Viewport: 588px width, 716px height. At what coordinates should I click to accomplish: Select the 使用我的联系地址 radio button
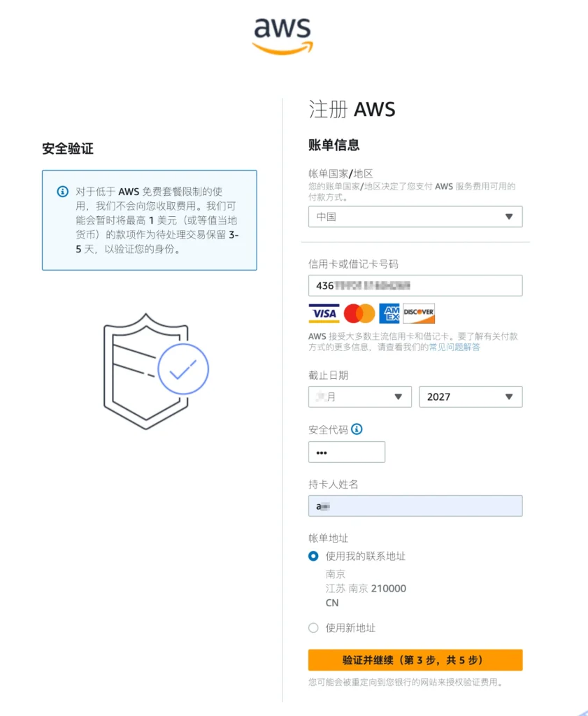[313, 557]
